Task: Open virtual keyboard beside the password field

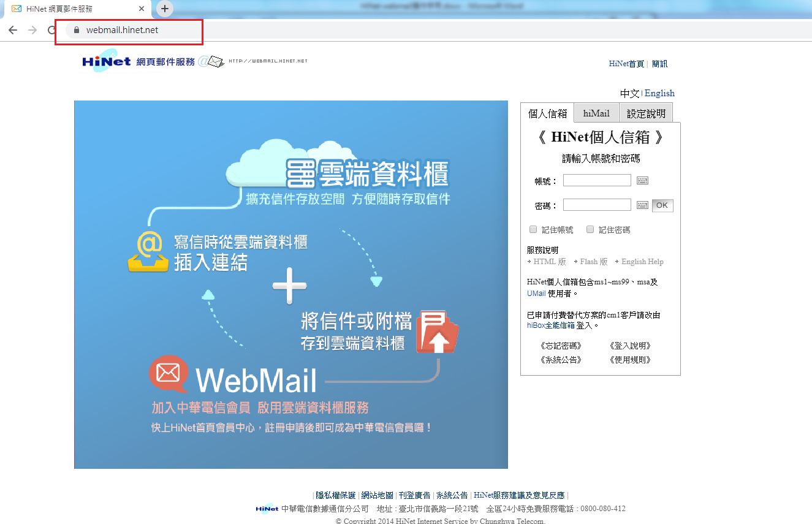Action: click(642, 205)
